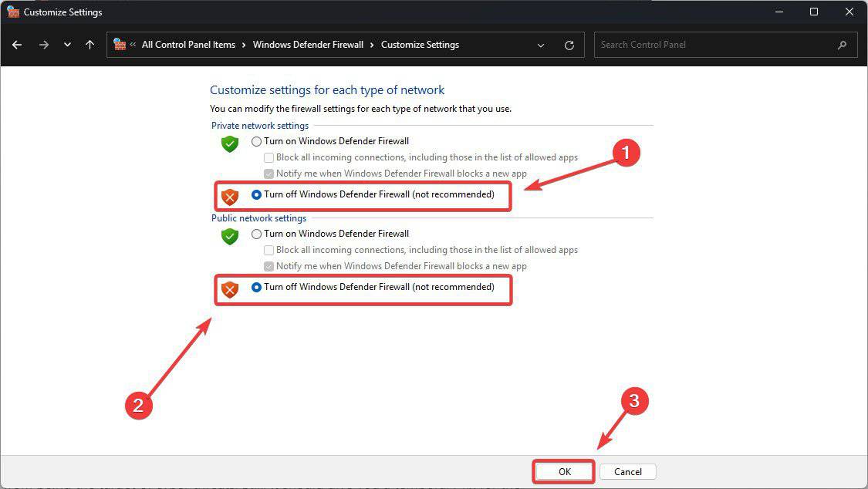Viewport: 868px width, 489px height.
Task: Click 'Public network settings' label
Action: click(258, 218)
